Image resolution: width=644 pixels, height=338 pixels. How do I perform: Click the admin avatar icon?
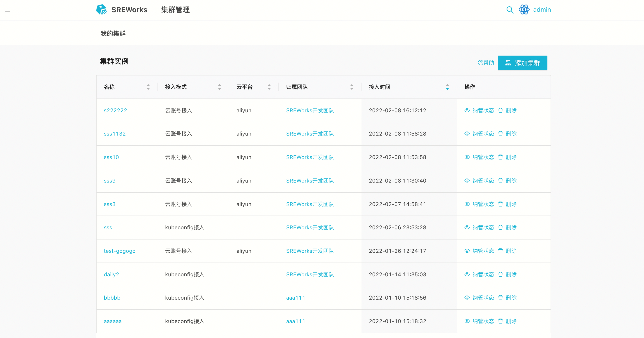[524, 10]
